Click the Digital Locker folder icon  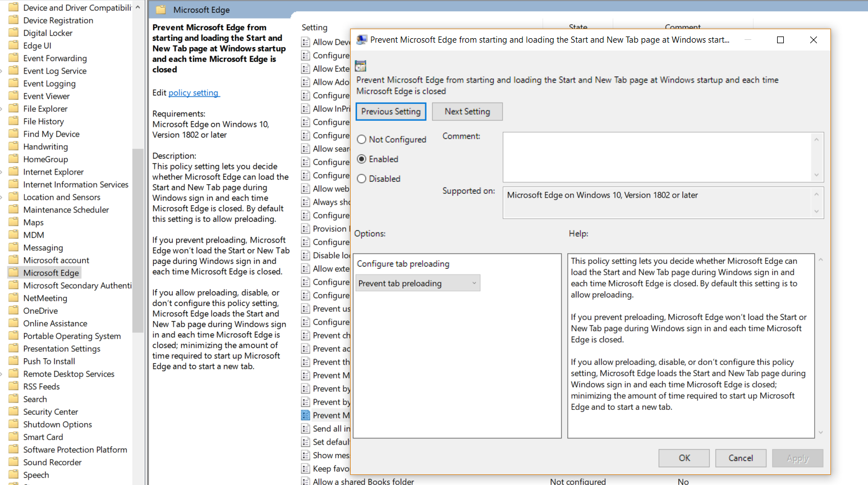pos(14,33)
